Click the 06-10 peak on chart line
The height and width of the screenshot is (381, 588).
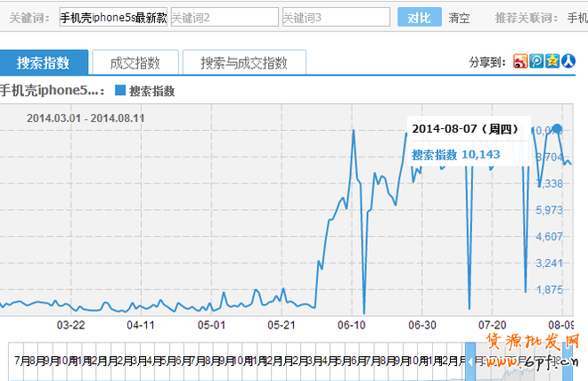[x=355, y=131]
